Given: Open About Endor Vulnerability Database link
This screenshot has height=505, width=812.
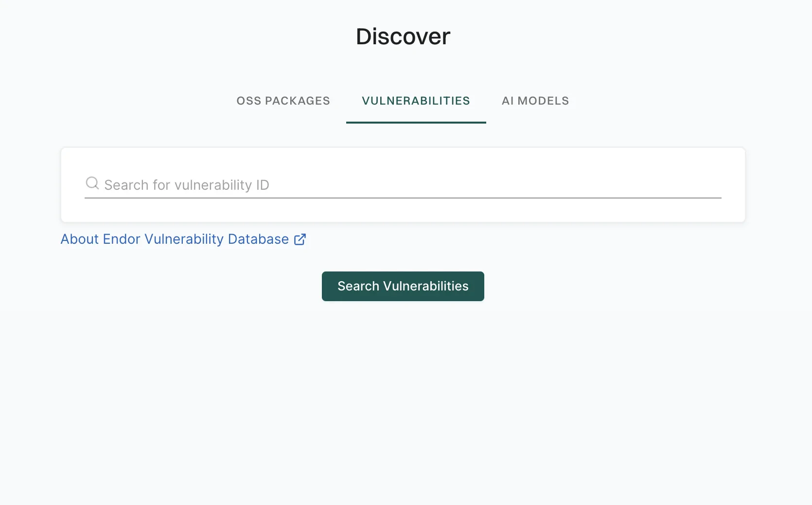Looking at the screenshot, I should (174, 239).
